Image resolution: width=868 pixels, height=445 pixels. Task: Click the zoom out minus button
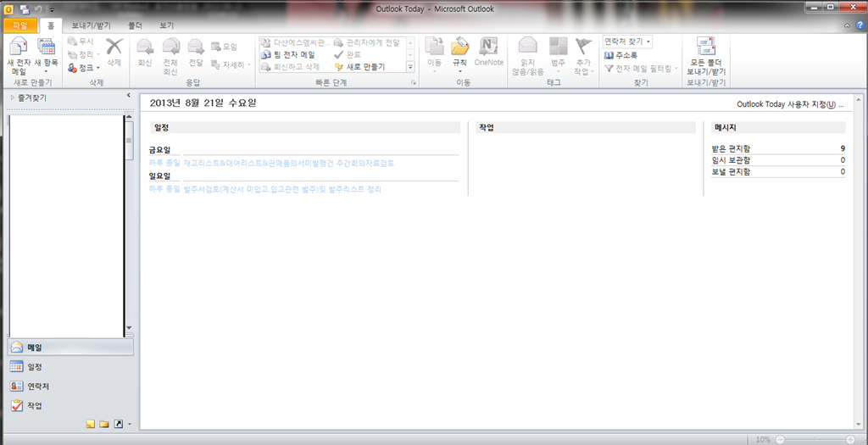click(x=780, y=439)
